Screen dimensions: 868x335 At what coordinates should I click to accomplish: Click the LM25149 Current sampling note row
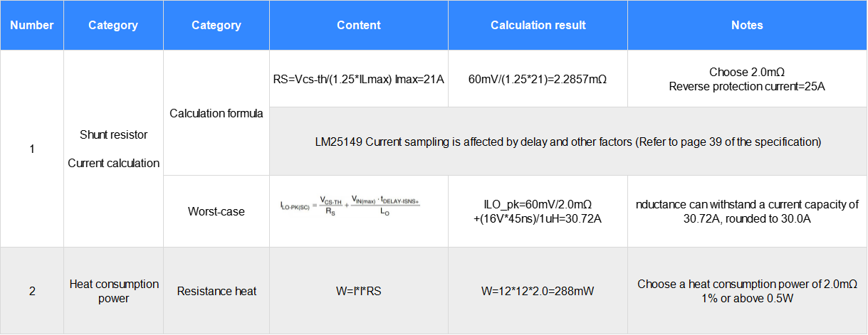tap(568, 142)
